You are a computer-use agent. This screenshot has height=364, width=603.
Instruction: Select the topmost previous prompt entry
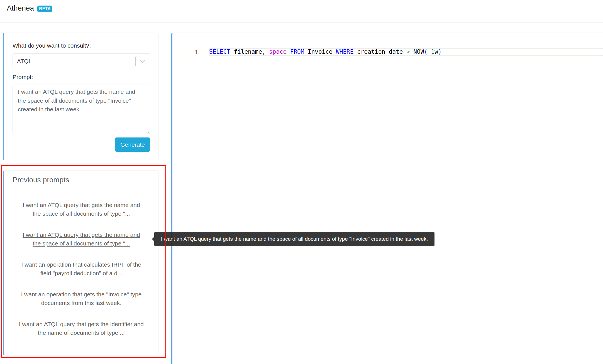click(x=81, y=209)
